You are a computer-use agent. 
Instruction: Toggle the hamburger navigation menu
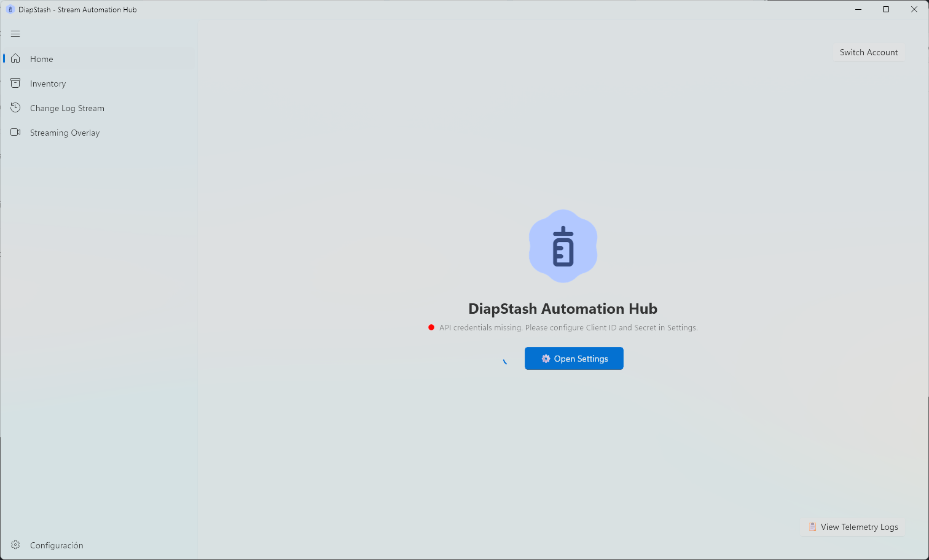click(x=15, y=34)
